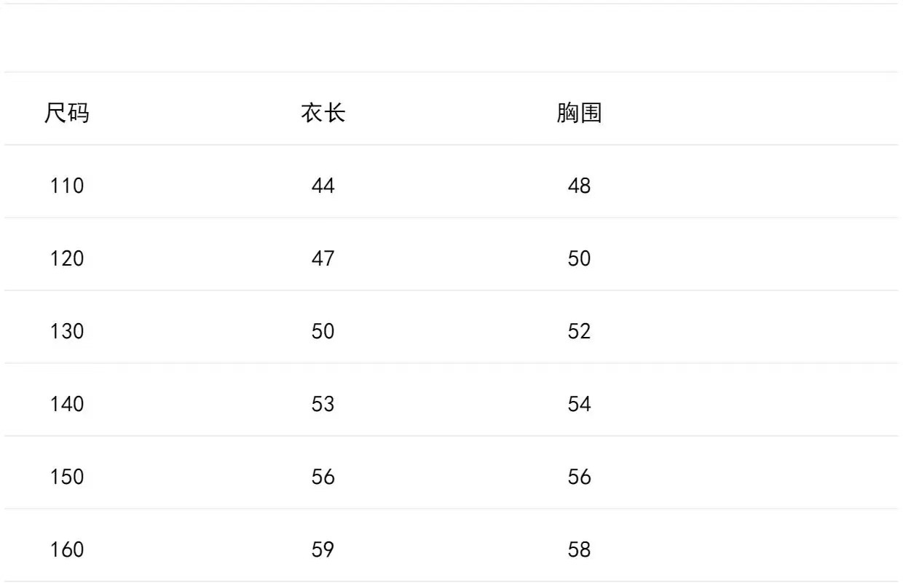This screenshot has height=588, width=903.
Task: Select the size 120 cell
Action: click(67, 259)
